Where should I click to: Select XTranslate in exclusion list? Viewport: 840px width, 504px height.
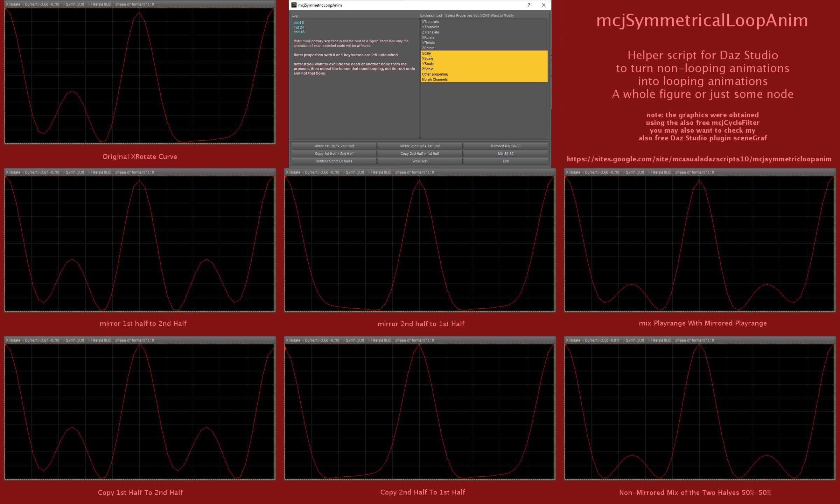430,22
